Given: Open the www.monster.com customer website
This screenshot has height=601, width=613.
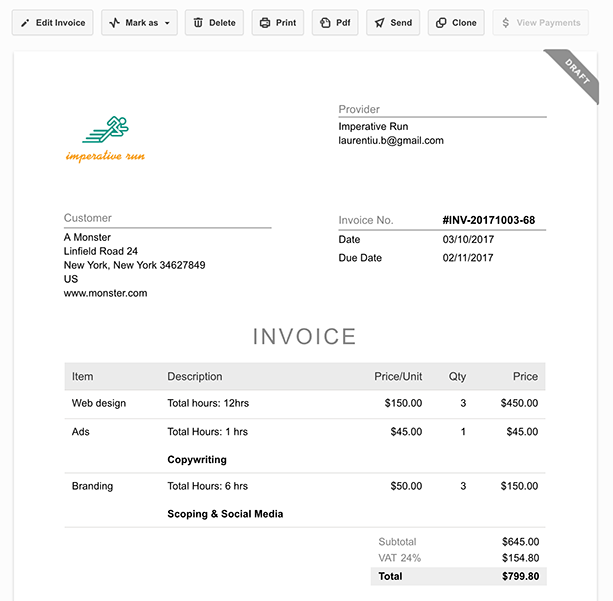Looking at the screenshot, I should (x=105, y=293).
